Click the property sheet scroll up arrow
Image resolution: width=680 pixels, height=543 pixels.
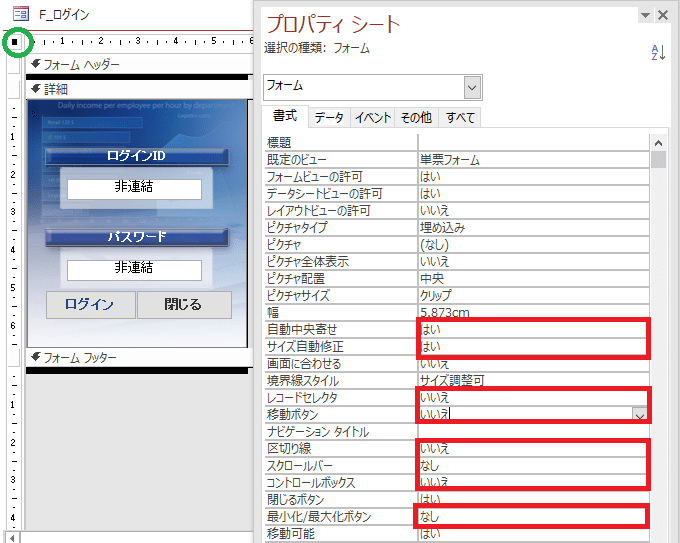[658, 143]
